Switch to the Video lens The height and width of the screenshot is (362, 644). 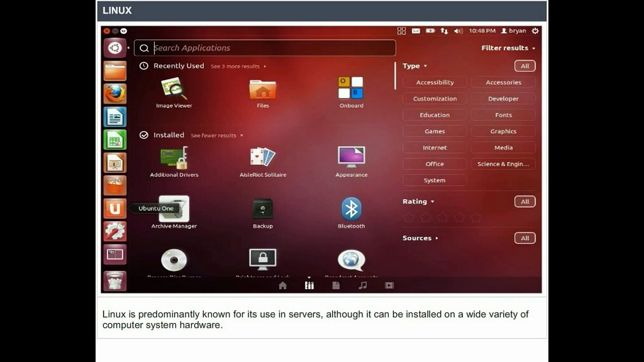click(389, 286)
